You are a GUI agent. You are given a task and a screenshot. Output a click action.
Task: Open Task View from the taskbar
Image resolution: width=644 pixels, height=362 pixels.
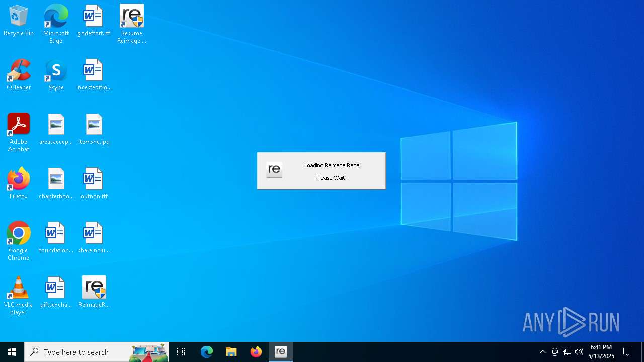pos(181,352)
